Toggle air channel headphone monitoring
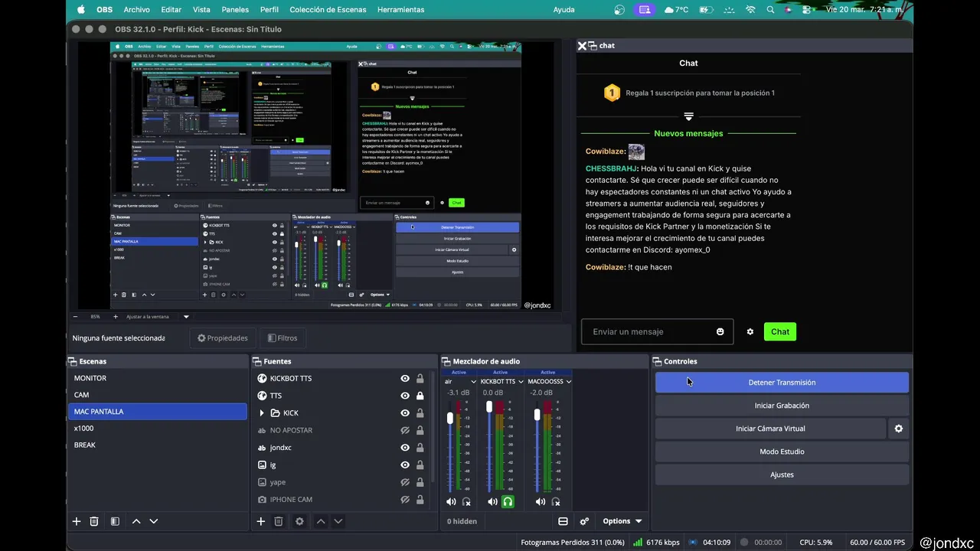The width and height of the screenshot is (980, 551). 466,502
